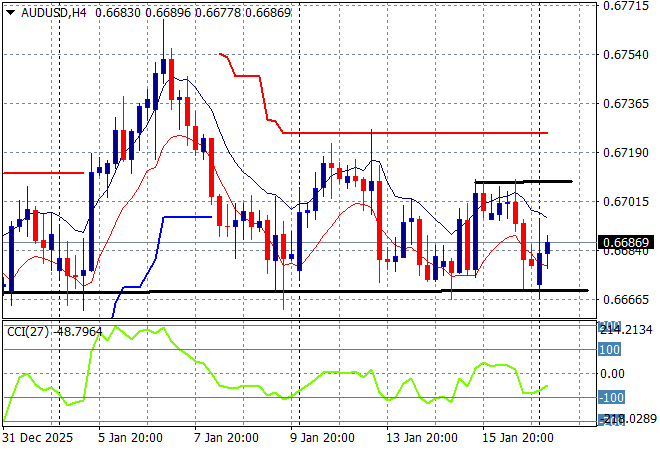This screenshot has width=660, height=450.
Task: Click the 0.66665 price axis label
Action: coord(626,300)
